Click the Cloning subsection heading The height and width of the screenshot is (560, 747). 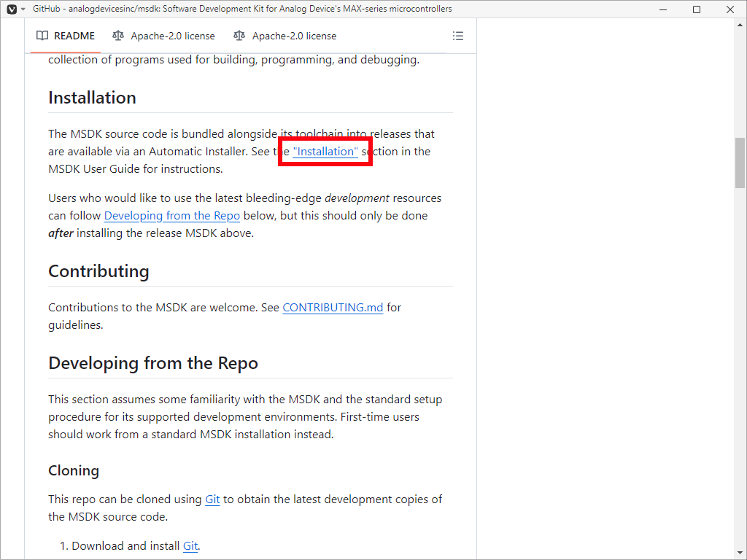pyautogui.click(x=74, y=470)
